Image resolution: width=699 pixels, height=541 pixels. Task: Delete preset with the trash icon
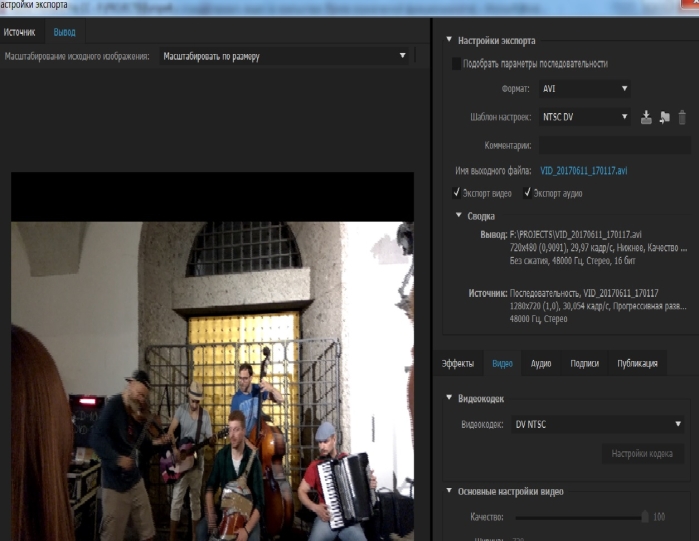pyautogui.click(x=682, y=117)
